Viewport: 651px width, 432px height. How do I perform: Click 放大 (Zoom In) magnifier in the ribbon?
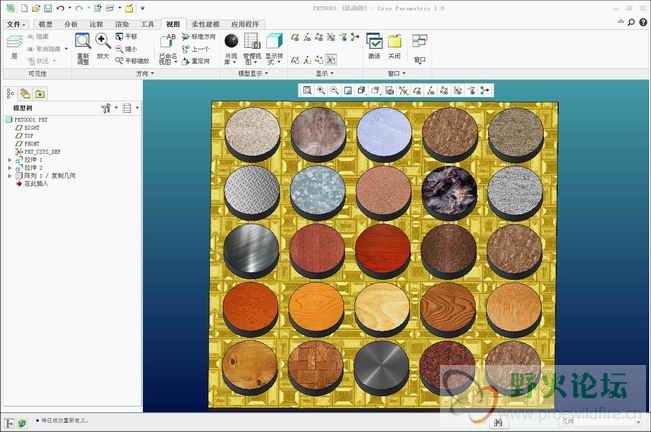click(103, 46)
